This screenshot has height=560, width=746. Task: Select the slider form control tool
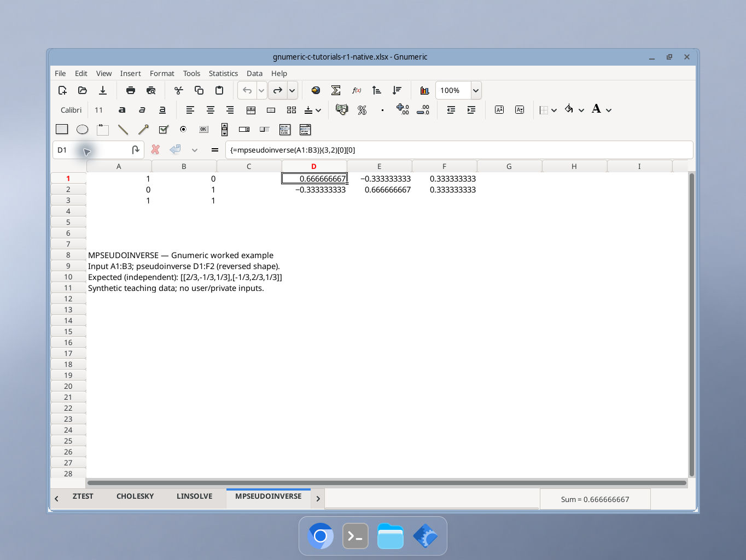pos(265,130)
